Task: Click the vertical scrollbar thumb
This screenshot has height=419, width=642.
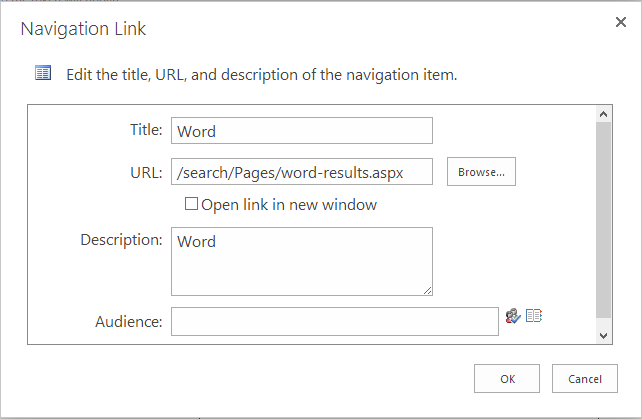Action: [603, 220]
